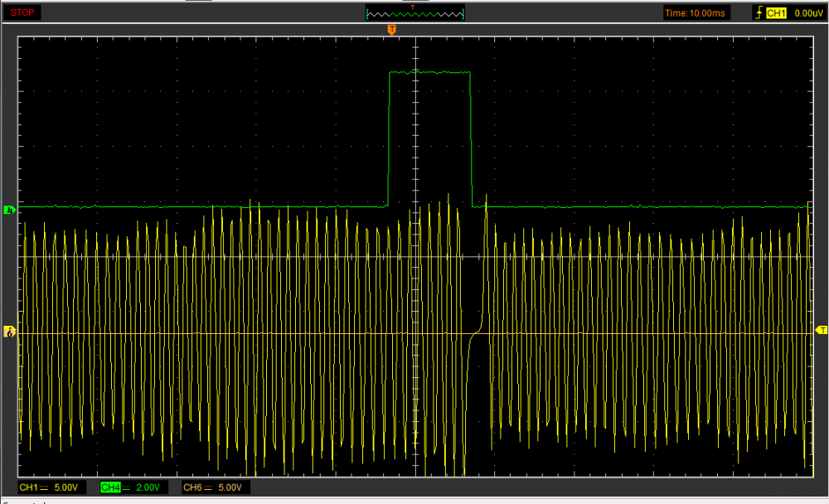
Task: Click the rising edge trigger icon
Action: click(x=759, y=12)
